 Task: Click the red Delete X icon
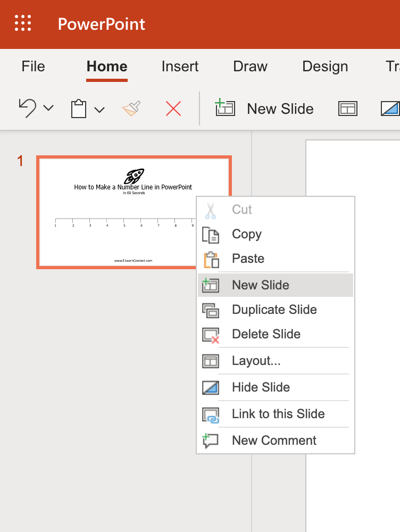(173, 109)
